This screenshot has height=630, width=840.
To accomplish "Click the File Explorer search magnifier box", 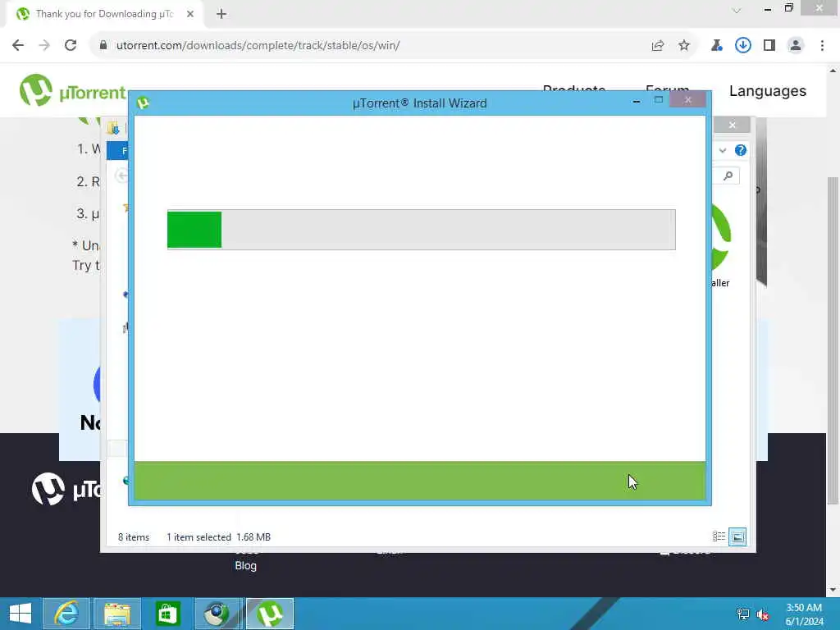I will pyautogui.click(x=728, y=176).
